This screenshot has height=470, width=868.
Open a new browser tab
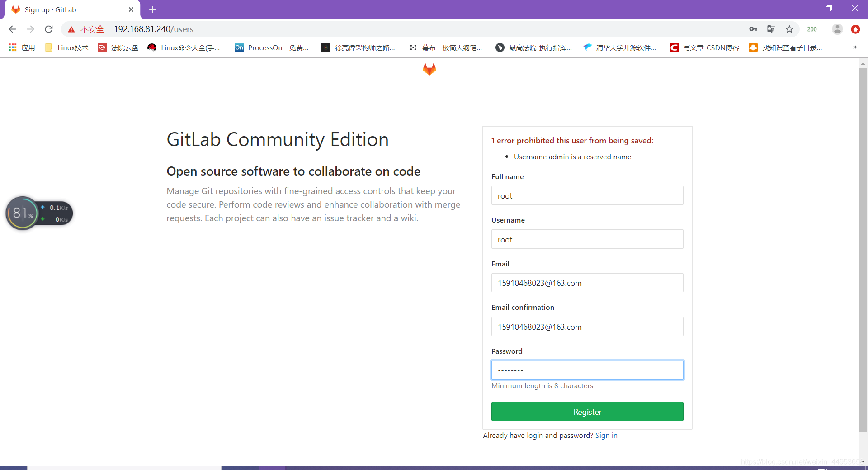click(x=152, y=9)
